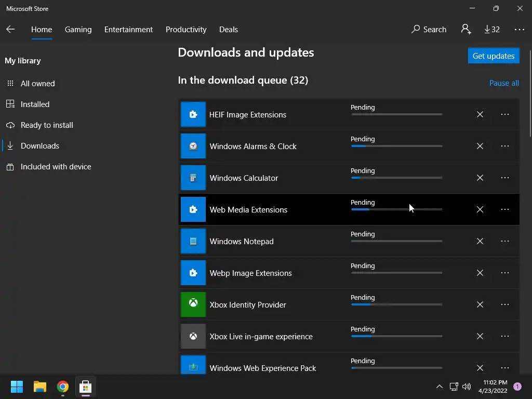532x399 pixels.
Task: Click the Xbox Live in-game experience icon
Action: coord(193,336)
